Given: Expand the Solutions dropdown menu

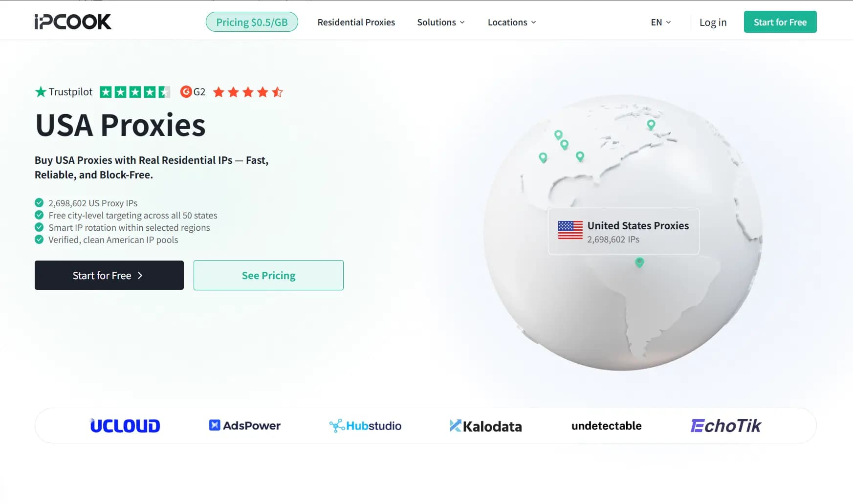Looking at the screenshot, I should [x=441, y=22].
